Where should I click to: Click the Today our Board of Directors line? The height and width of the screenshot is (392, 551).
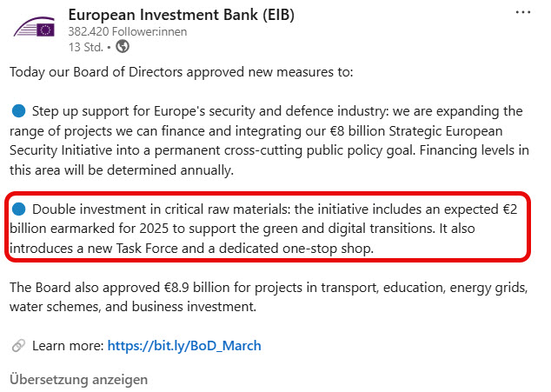(x=182, y=72)
